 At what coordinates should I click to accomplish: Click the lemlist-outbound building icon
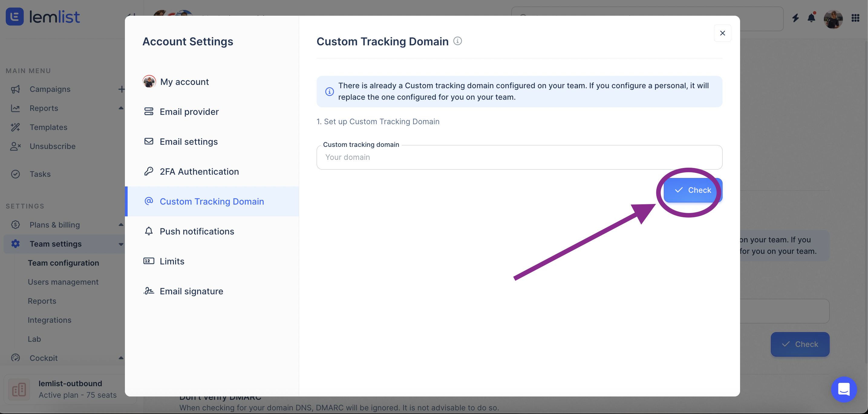click(x=19, y=390)
